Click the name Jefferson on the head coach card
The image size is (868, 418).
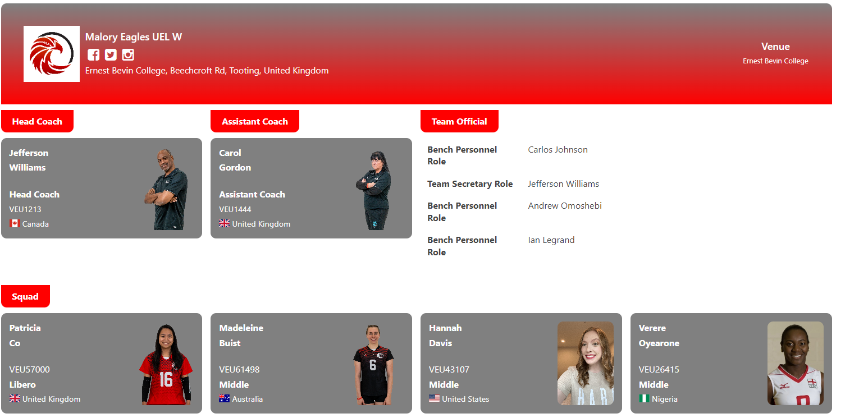pos(29,153)
